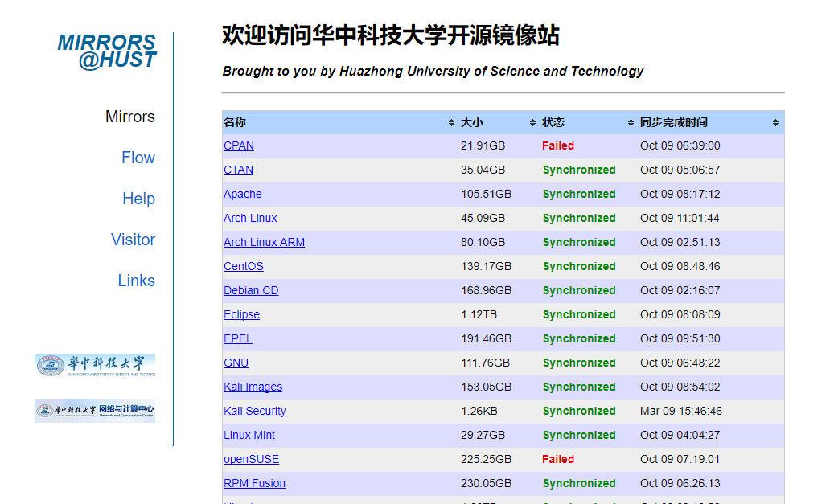Click the MIRRORS@HUST logo
This screenshot has height=504, width=834.
(x=107, y=51)
